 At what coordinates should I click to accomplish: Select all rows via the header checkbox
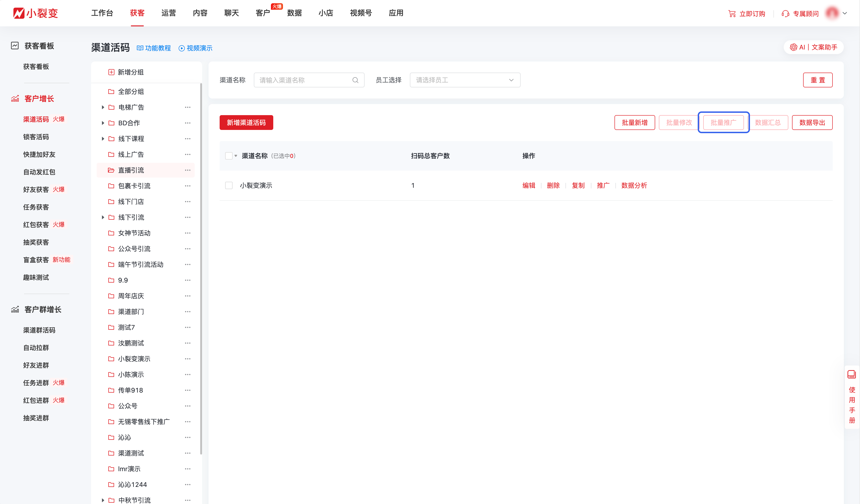coord(229,156)
